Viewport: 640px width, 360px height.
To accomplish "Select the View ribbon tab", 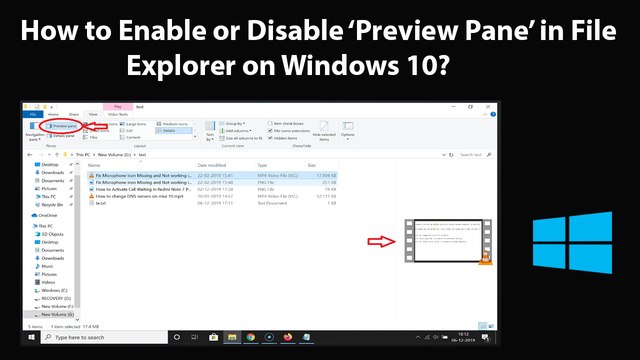I will [x=93, y=114].
